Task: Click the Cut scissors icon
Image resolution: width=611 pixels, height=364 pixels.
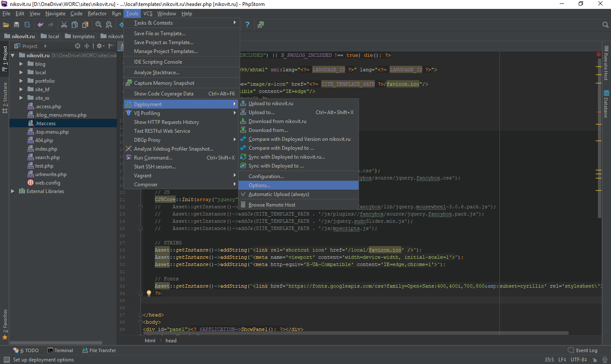Action: click(64, 25)
